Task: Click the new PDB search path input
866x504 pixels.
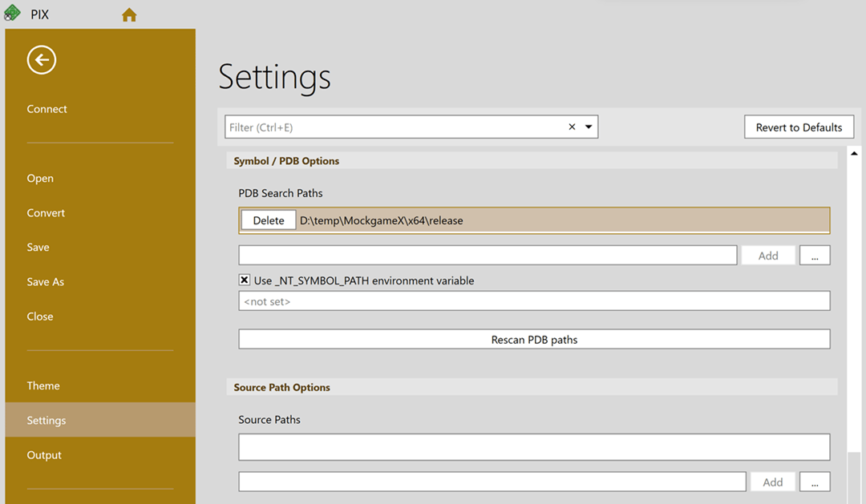Action: 488,256
